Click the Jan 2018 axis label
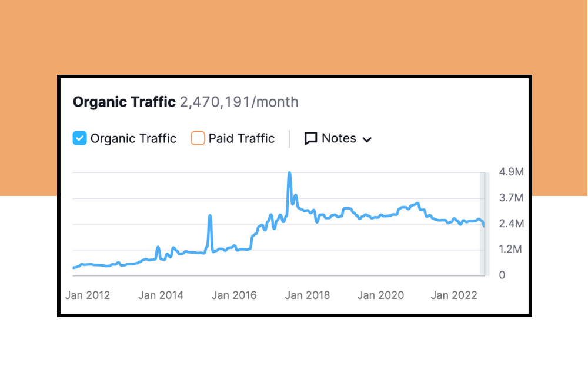This screenshot has width=588, height=392. click(308, 295)
